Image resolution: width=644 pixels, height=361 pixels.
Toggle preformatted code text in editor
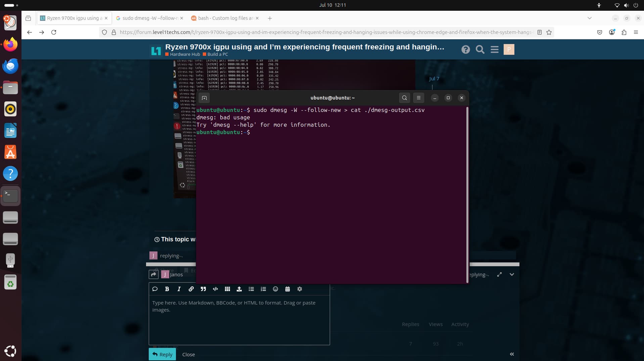[x=215, y=289]
